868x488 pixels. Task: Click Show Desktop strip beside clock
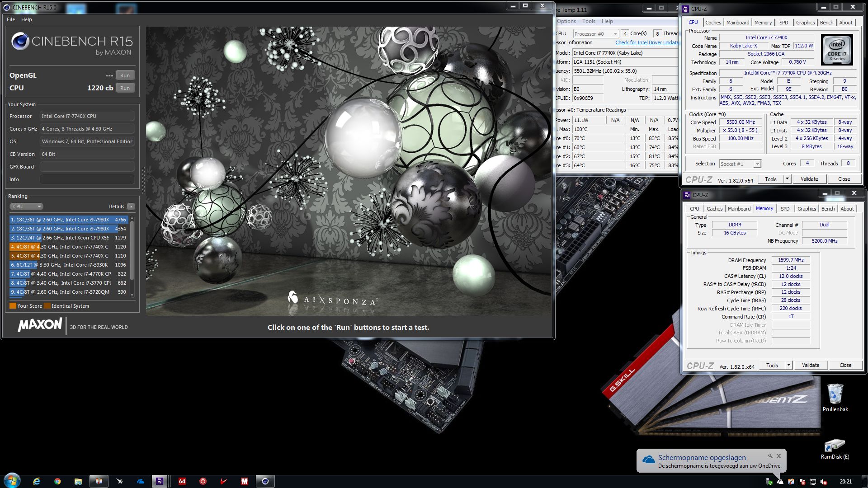tap(865, 481)
